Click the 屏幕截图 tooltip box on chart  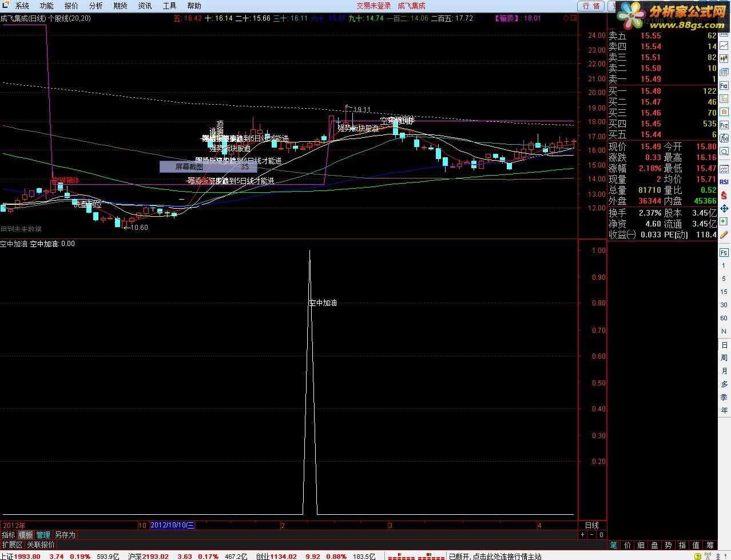point(208,167)
